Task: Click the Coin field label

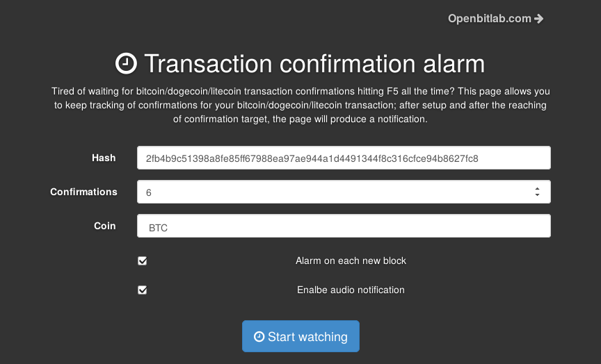Action: [x=105, y=226]
